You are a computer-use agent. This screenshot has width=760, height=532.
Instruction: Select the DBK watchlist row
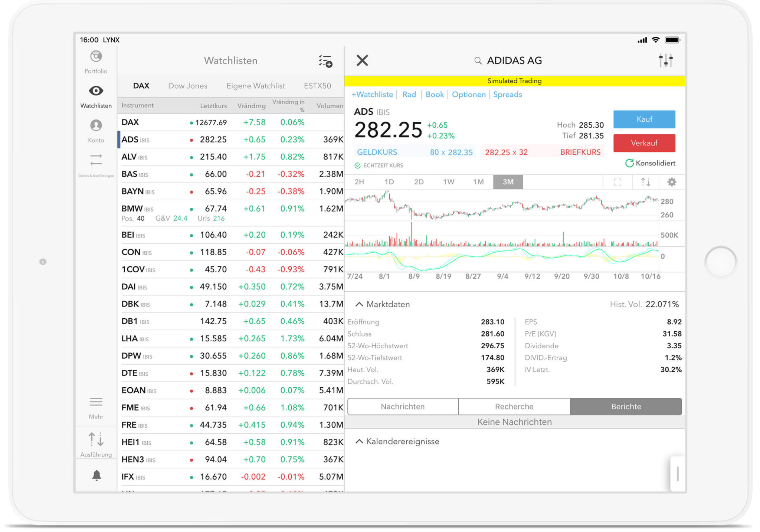(x=231, y=304)
